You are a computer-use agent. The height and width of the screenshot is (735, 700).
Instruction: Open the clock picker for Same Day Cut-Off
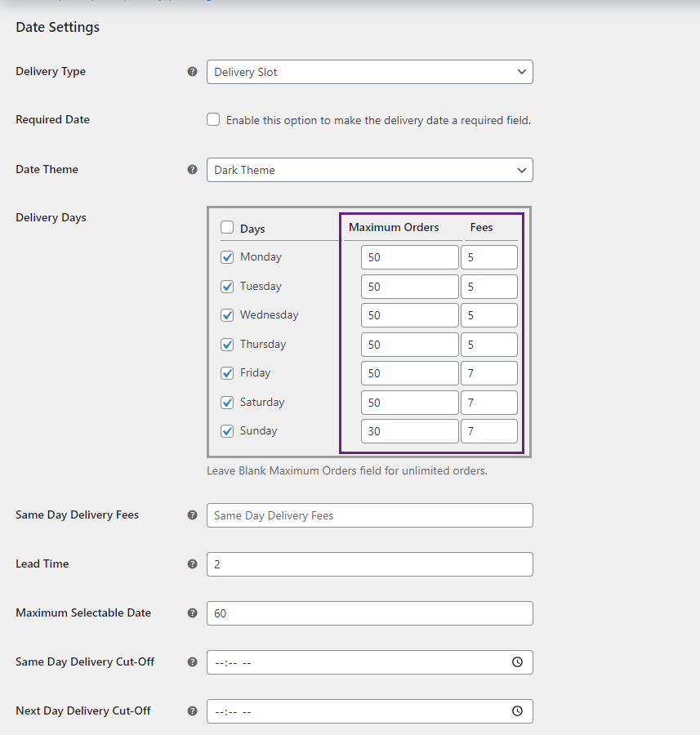(x=517, y=661)
